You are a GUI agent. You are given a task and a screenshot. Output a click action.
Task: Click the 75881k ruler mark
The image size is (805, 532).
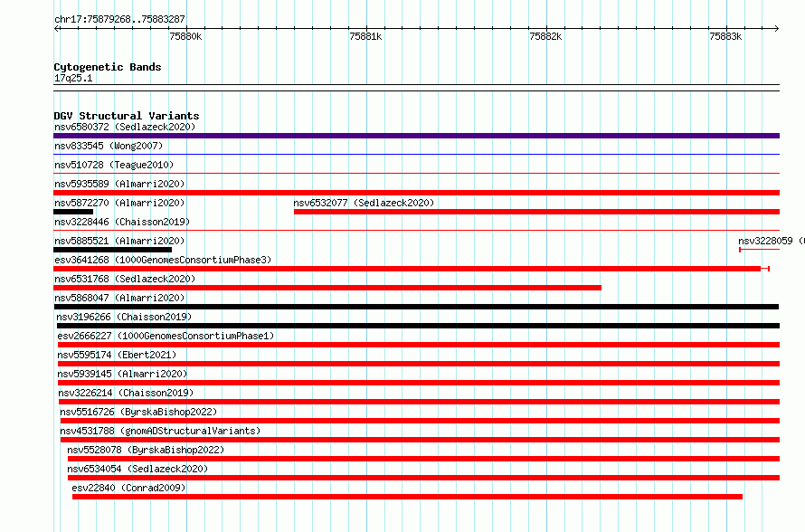pyautogui.click(x=365, y=36)
